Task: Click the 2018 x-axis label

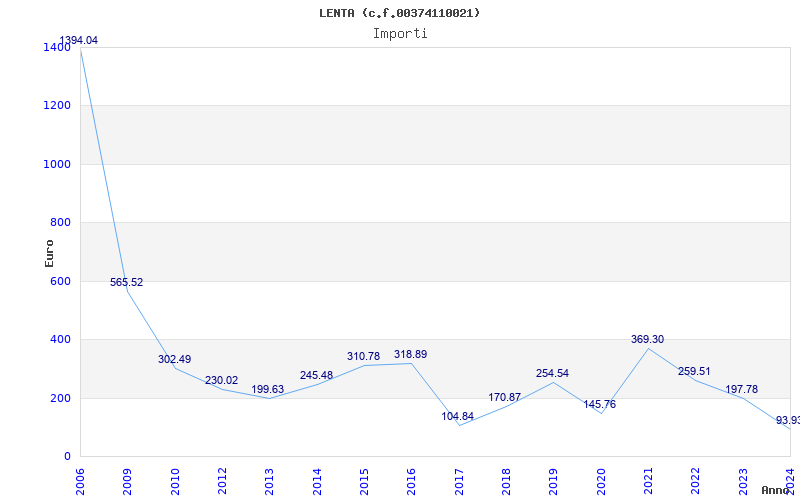Action: pos(506,481)
